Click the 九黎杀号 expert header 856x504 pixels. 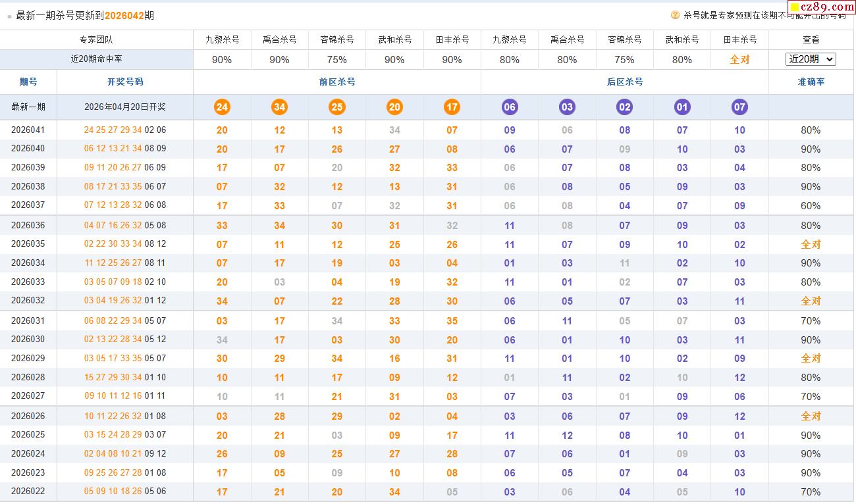tap(222, 39)
